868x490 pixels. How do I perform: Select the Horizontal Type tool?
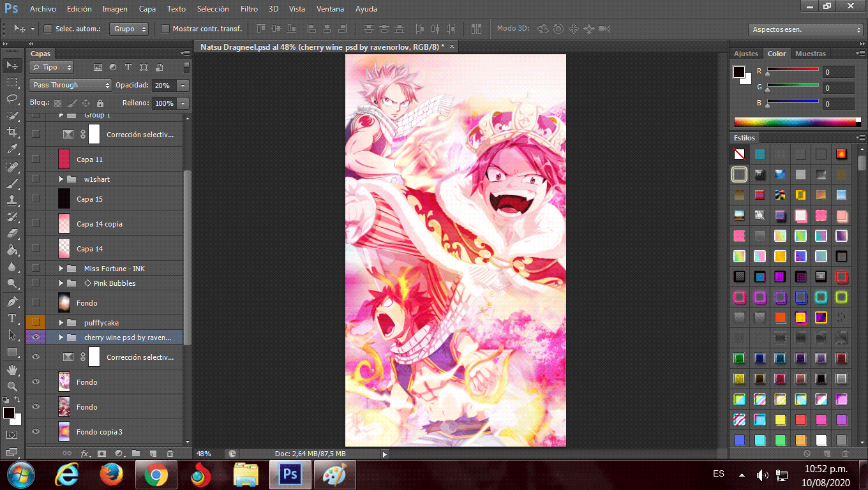[x=12, y=318]
